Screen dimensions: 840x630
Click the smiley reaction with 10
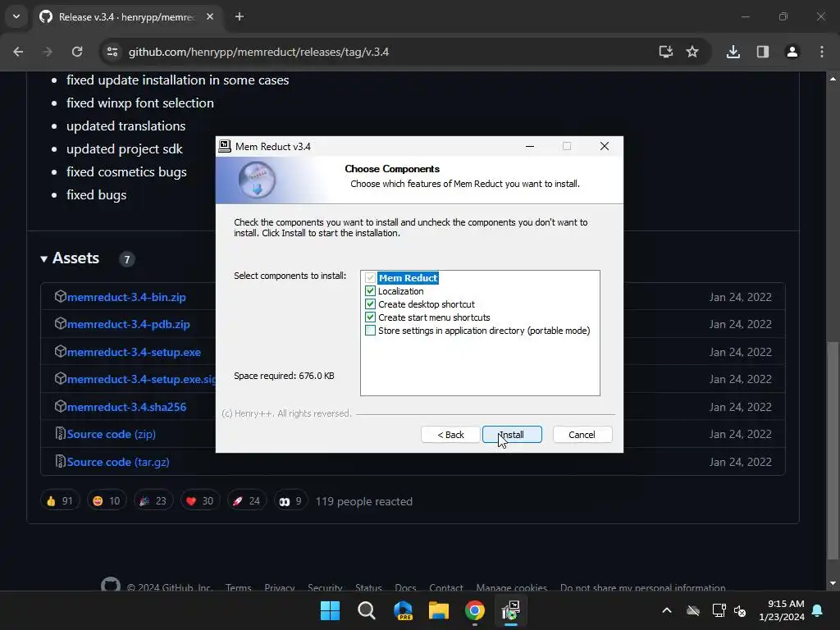point(106,501)
